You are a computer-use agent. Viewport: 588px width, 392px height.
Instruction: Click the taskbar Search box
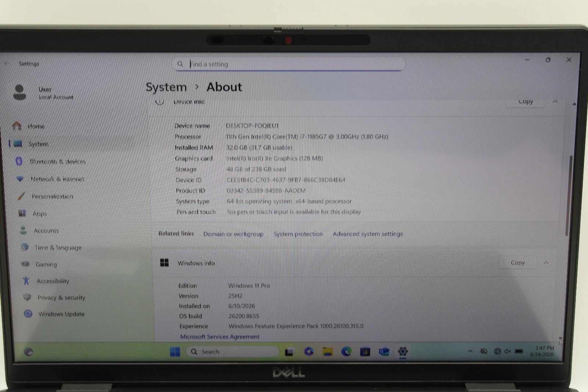(x=233, y=352)
